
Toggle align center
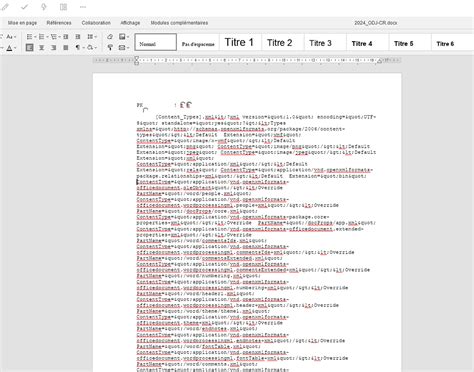pos(42,48)
